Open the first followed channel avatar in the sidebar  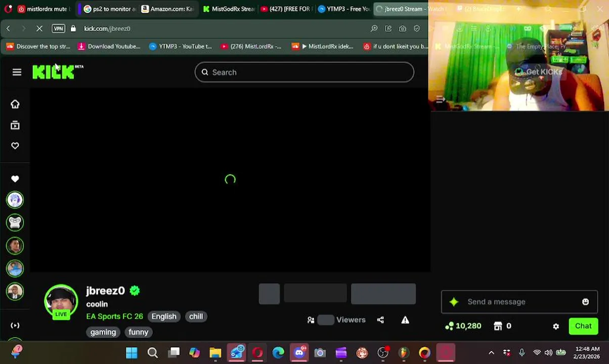click(x=15, y=200)
